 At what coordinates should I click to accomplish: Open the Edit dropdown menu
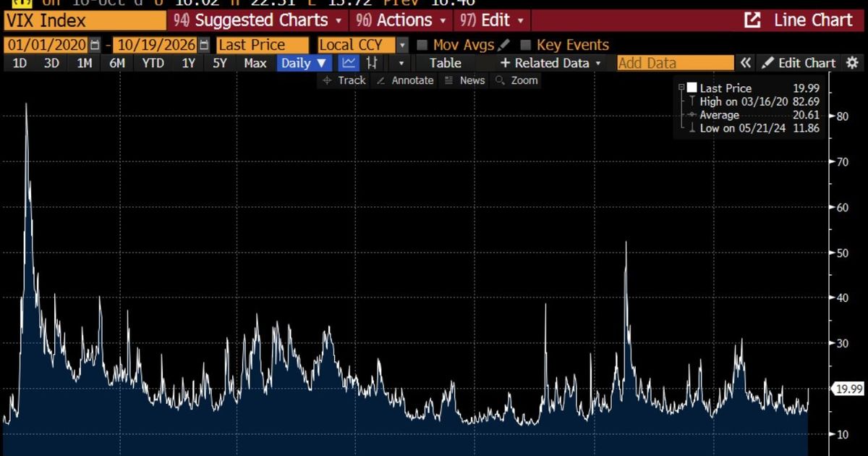pyautogui.click(x=492, y=20)
